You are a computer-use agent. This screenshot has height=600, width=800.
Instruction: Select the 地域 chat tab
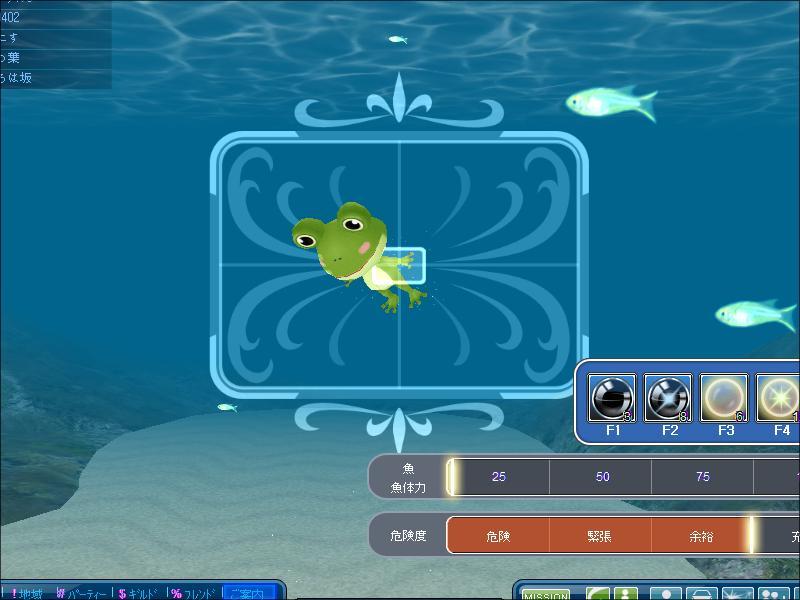coord(26,593)
